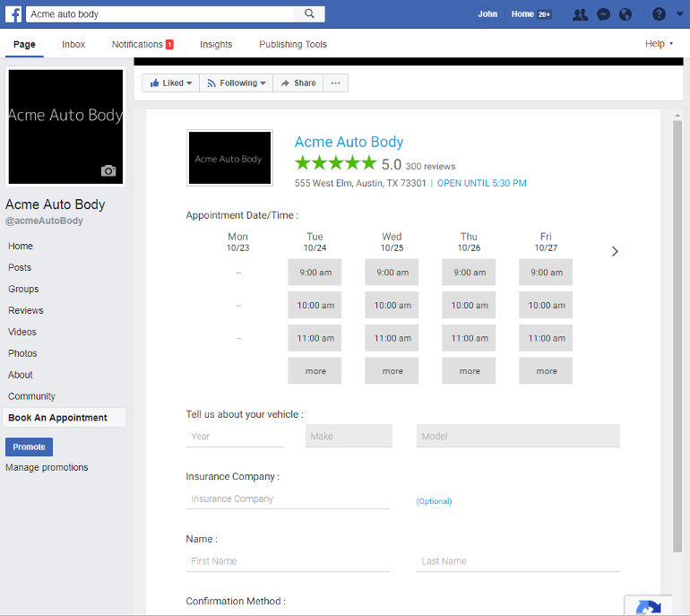Select the Groups sidebar item
This screenshot has height=616, width=690.
click(x=23, y=289)
